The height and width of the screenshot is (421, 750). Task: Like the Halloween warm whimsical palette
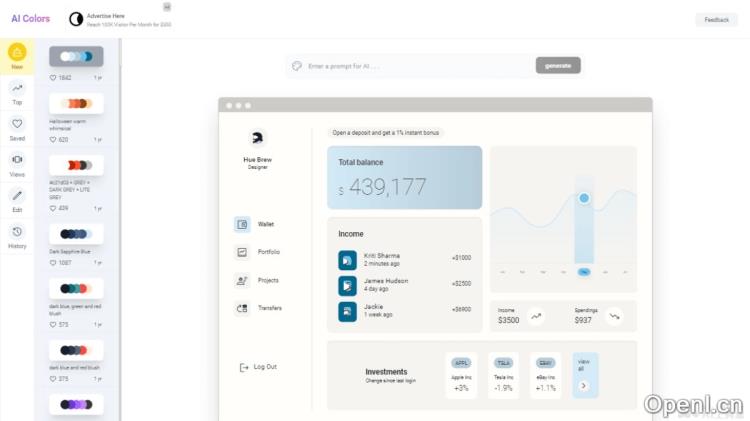(x=54, y=140)
